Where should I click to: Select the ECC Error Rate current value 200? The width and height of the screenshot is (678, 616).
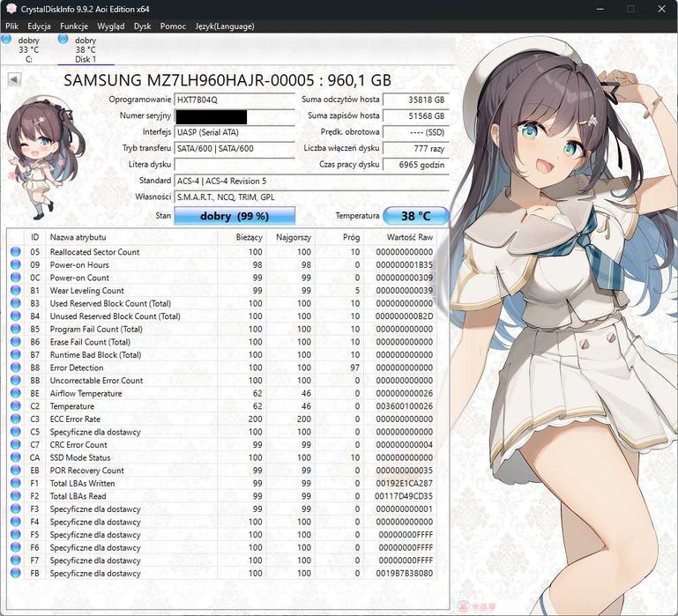255,419
